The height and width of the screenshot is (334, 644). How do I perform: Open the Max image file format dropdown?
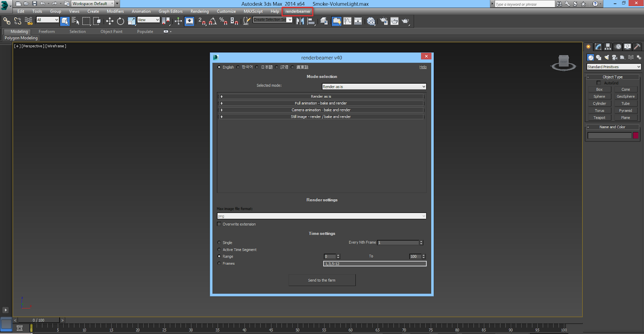click(x=322, y=216)
